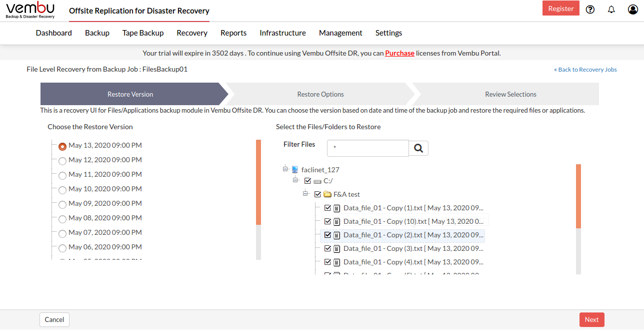Uncheck Data_file_01 - Copy (1).txt checkbox
The image size is (644, 332).
(x=327, y=208)
